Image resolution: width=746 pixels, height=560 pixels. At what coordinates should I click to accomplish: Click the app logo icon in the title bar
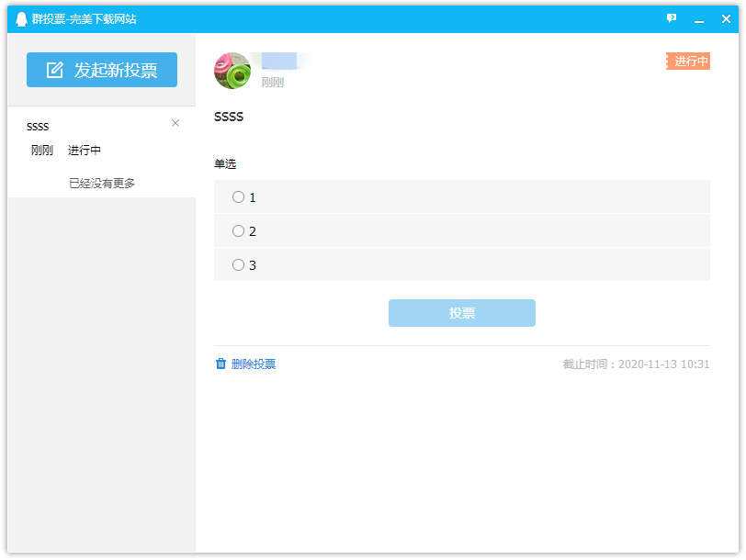(20, 18)
